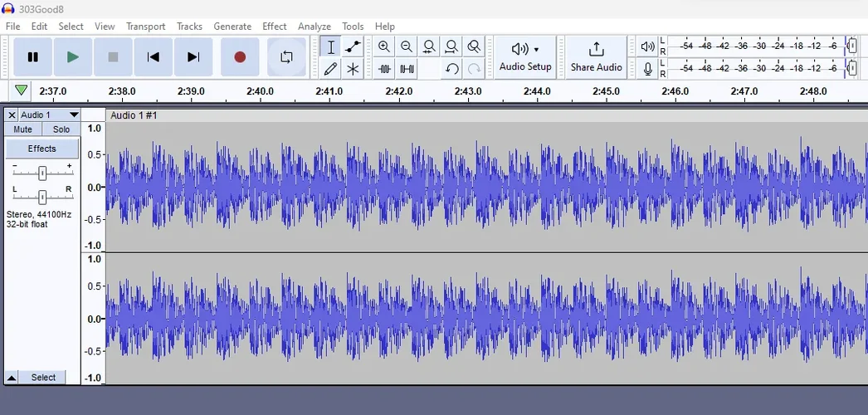Click the lower channel vertical scale ruler
The image size is (868, 415).
94,319
